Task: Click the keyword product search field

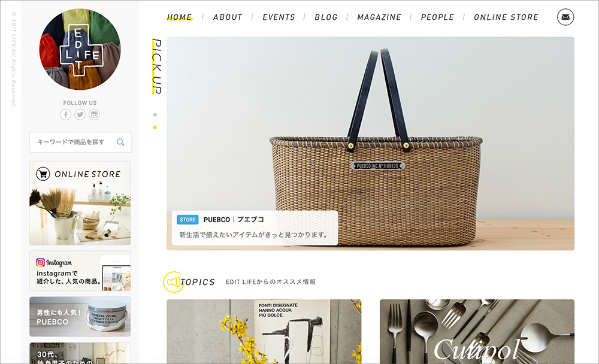Action: [81, 142]
